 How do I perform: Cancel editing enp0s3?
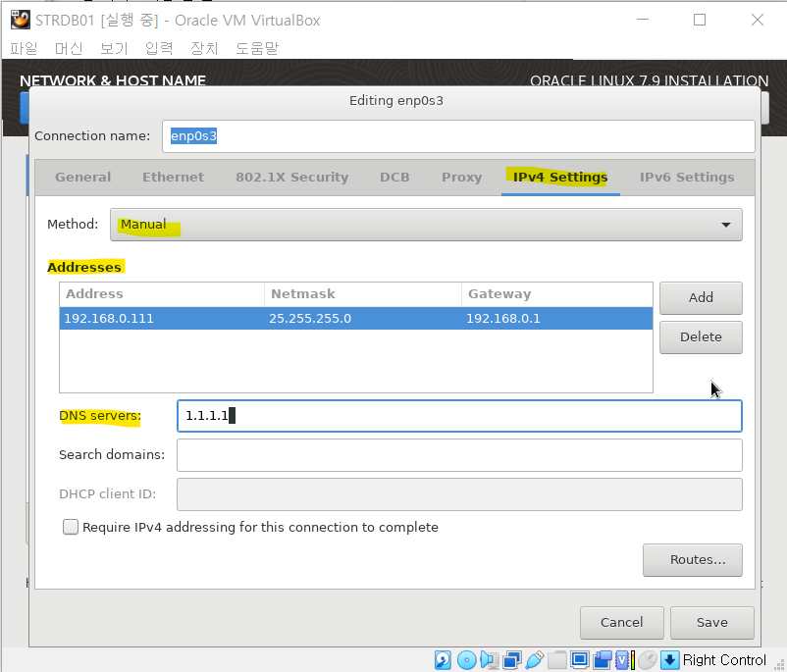(x=622, y=622)
